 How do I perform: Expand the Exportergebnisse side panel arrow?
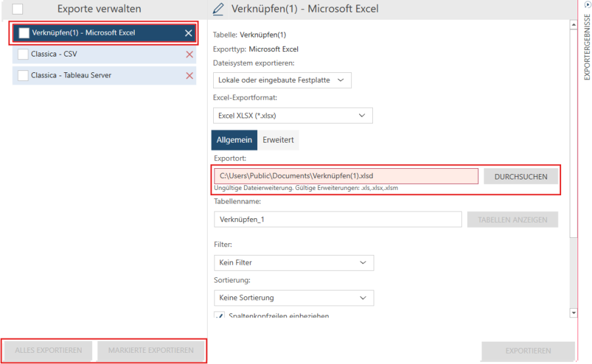(587, 5)
